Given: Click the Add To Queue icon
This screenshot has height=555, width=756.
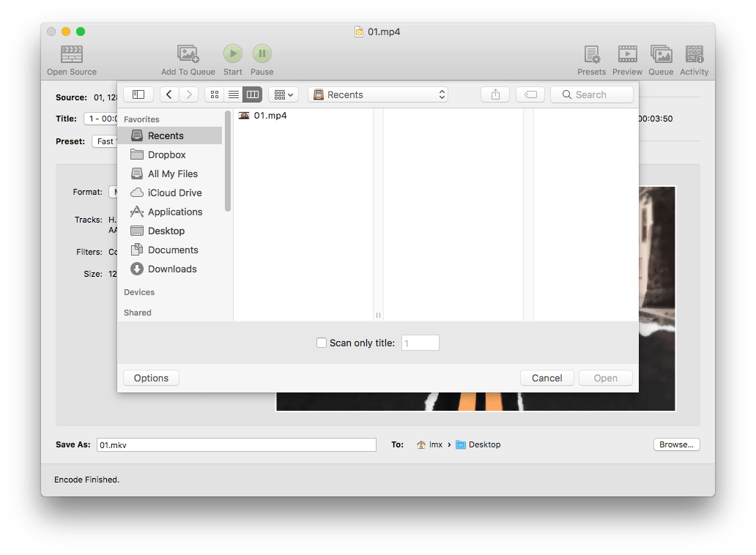Looking at the screenshot, I should tap(188, 54).
